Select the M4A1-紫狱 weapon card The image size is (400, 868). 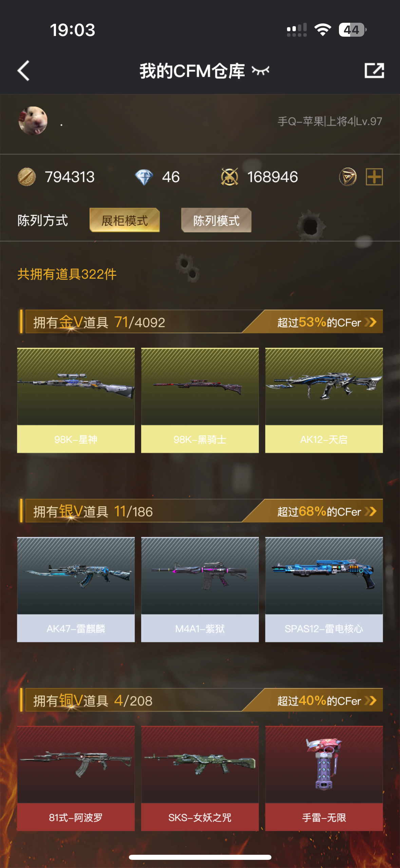[x=200, y=590]
